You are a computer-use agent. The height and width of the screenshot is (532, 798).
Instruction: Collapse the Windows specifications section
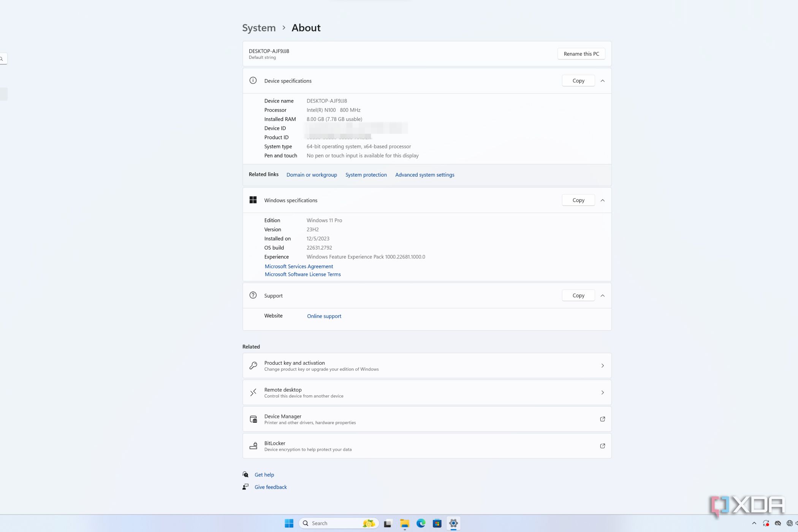point(602,200)
